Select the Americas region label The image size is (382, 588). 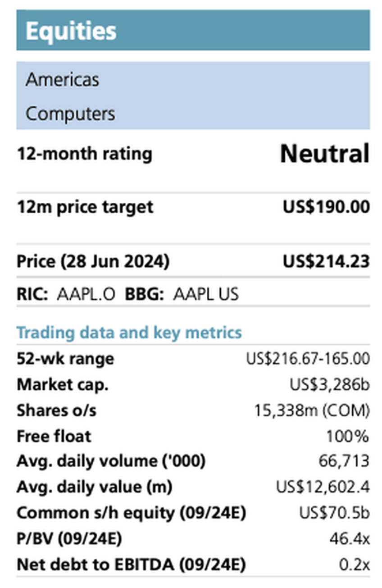tap(62, 80)
